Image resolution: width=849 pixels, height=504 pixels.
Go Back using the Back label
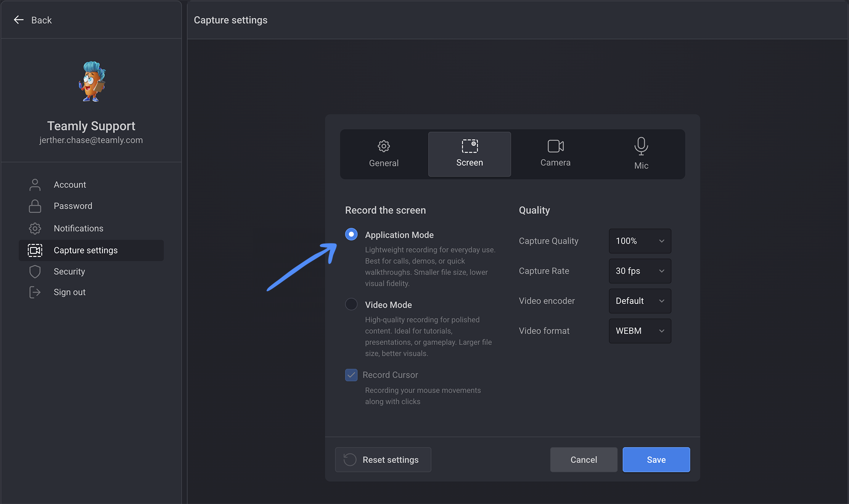[41, 20]
